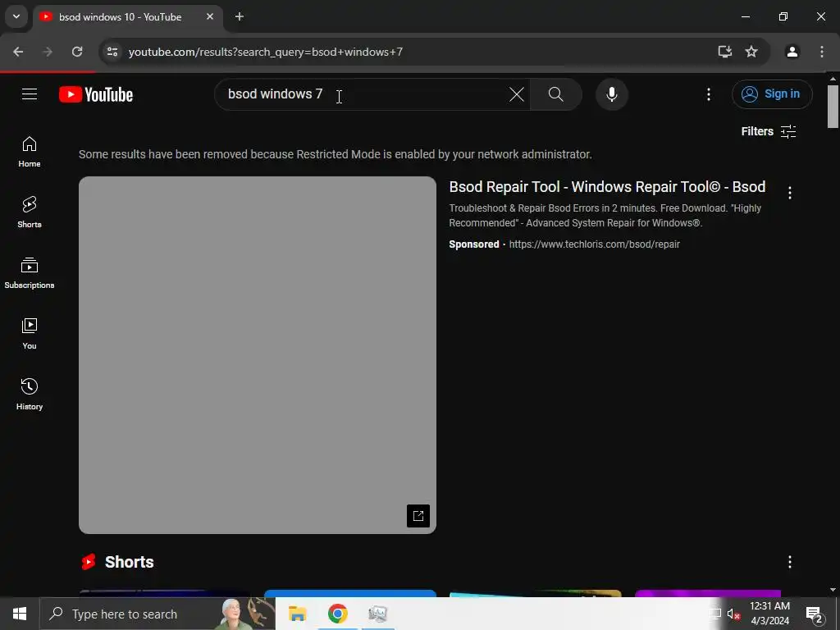
Task: Visit the techloris.com/bsod/repair link
Action: pos(594,244)
